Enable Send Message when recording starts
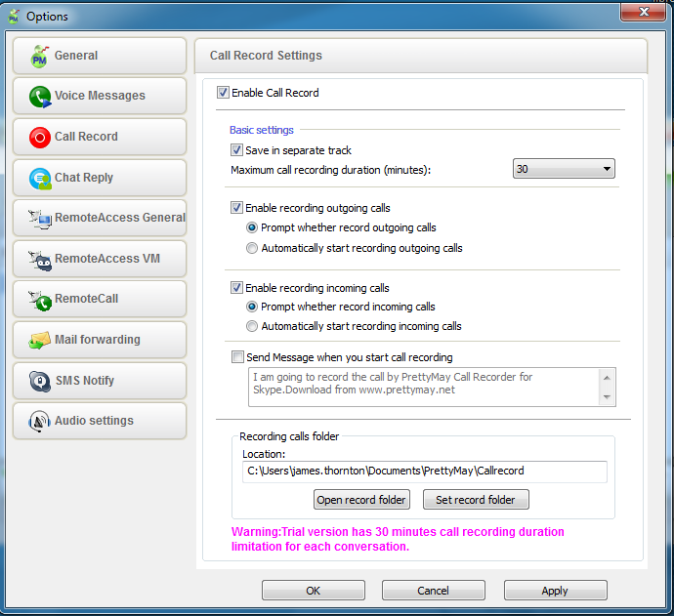 [x=236, y=357]
